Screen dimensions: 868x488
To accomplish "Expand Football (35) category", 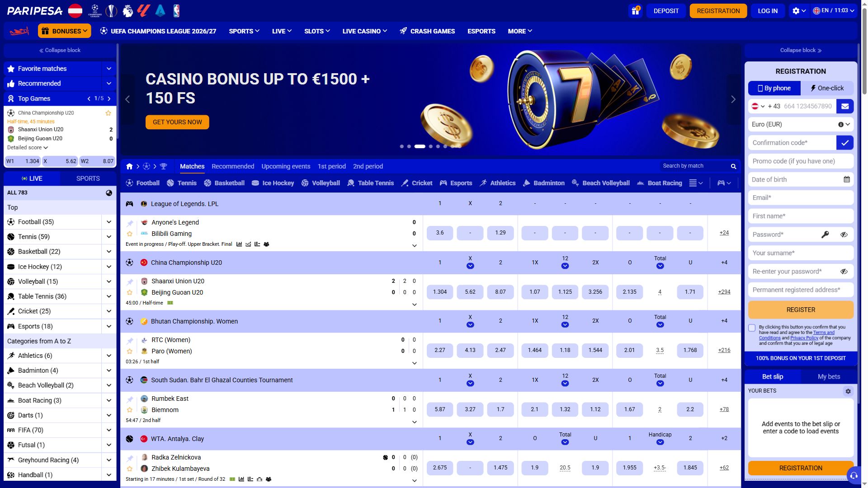I will click(109, 222).
